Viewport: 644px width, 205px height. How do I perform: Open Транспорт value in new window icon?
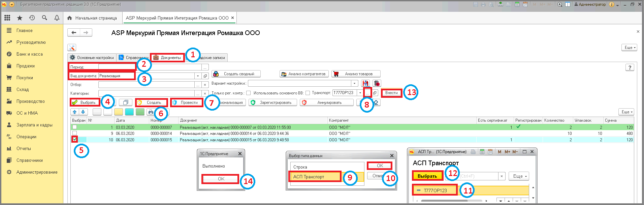[375, 93]
